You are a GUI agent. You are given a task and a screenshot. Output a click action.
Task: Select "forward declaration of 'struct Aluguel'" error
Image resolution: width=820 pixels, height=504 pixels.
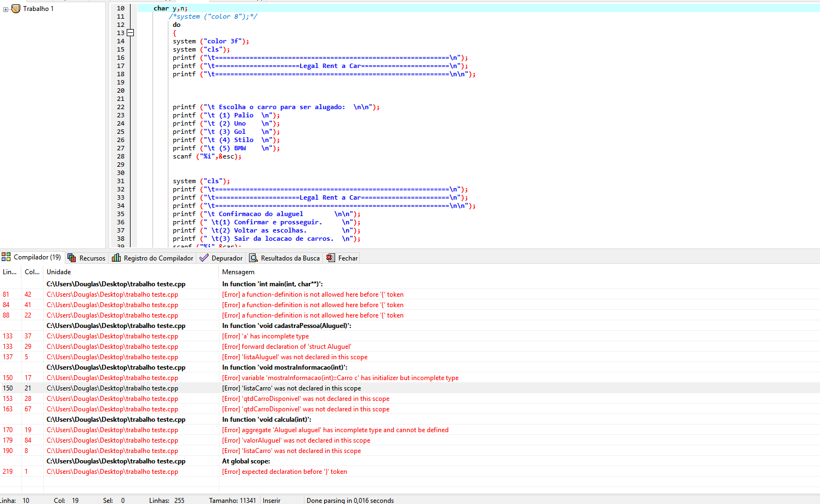click(x=410, y=347)
